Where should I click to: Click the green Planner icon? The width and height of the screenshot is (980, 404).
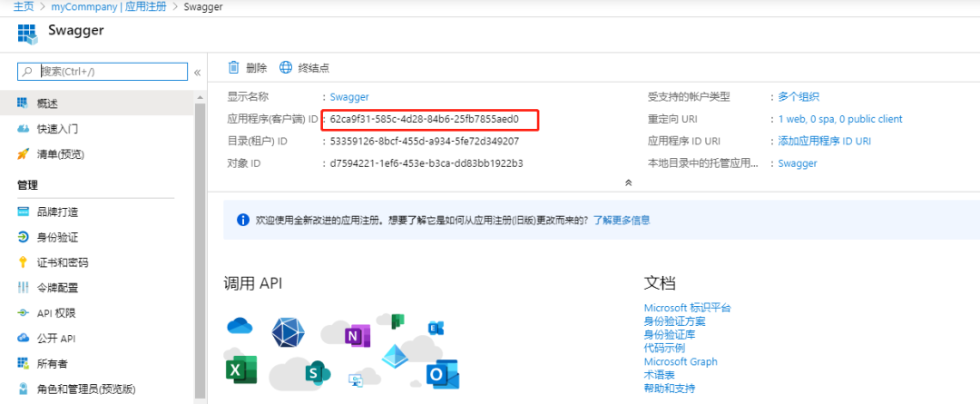(x=397, y=320)
